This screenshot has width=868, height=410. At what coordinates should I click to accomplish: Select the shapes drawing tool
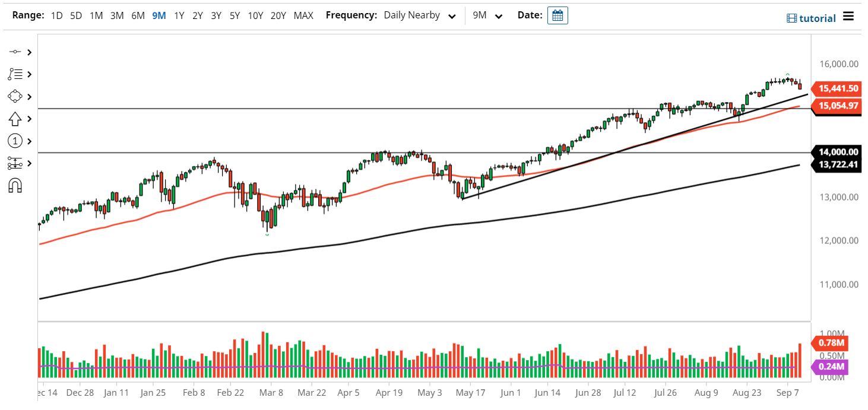coord(16,96)
